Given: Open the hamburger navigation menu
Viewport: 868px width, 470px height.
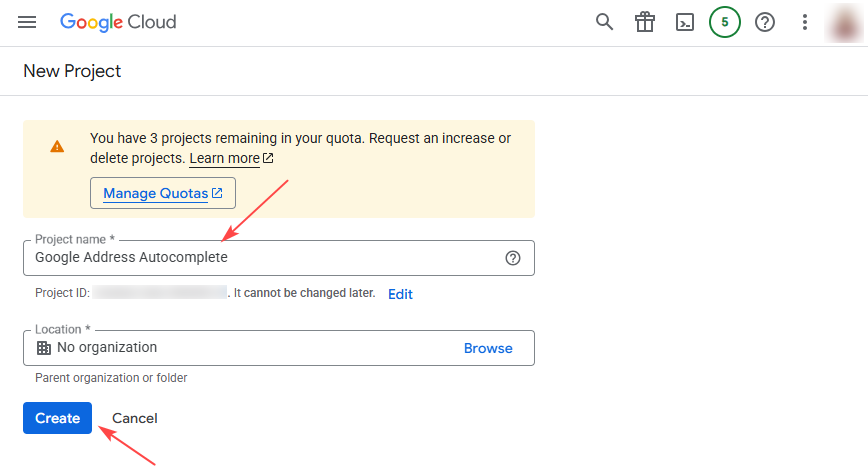Looking at the screenshot, I should 27,22.
